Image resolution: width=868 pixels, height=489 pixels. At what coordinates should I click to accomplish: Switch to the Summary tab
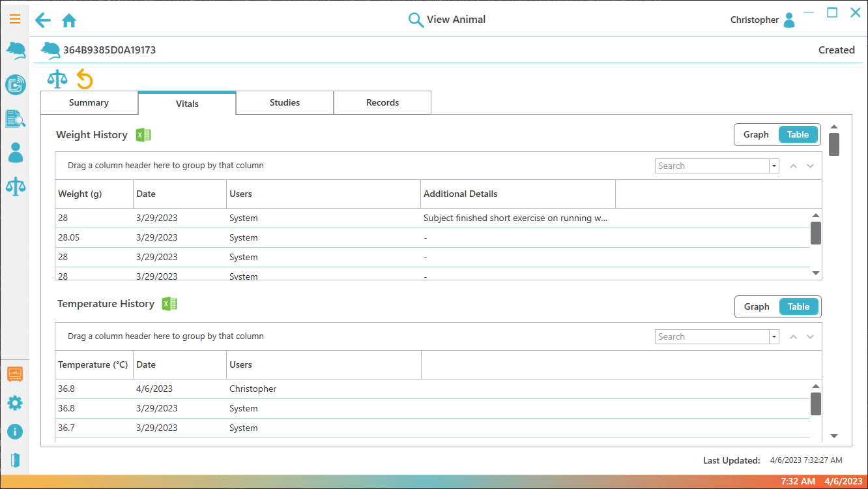point(89,103)
